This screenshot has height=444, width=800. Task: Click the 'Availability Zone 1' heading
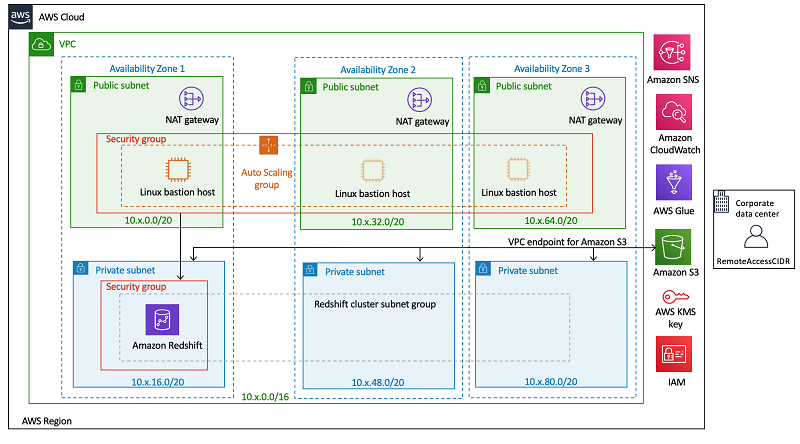(147, 68)
